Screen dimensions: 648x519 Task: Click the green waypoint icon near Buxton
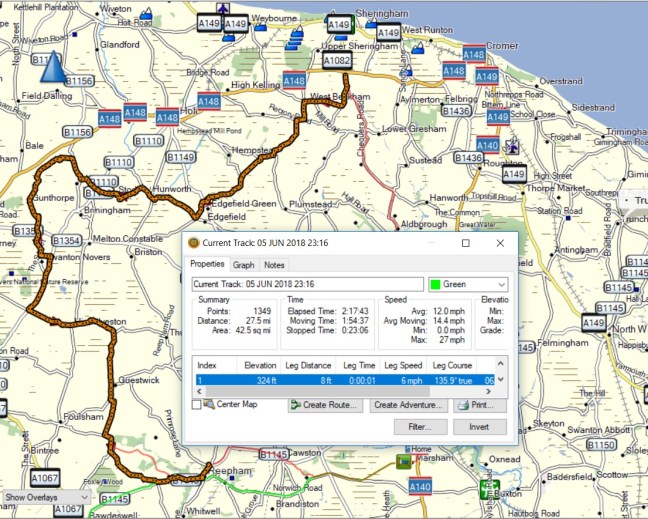[x=489, y=490]
